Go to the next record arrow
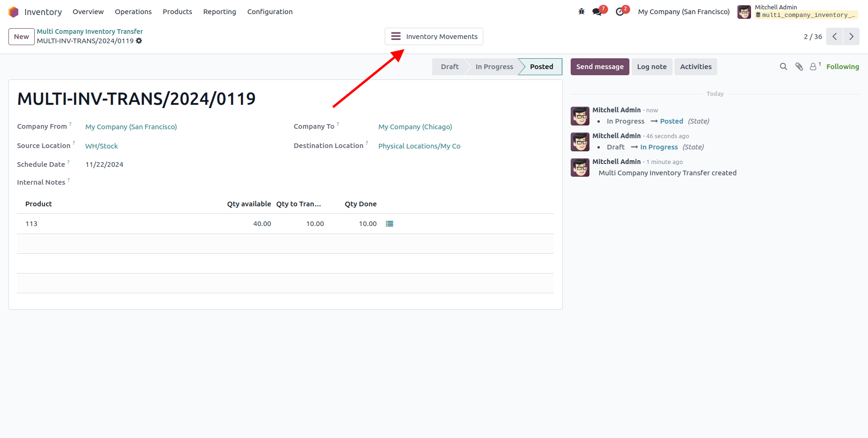The width and height of the screenshot is (868, 438). pos(851,37)
